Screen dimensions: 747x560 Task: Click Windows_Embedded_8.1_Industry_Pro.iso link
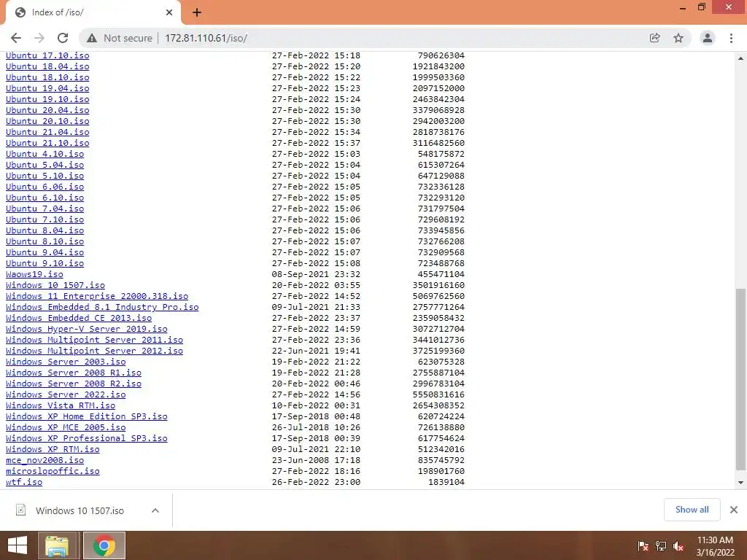[102, 308]
